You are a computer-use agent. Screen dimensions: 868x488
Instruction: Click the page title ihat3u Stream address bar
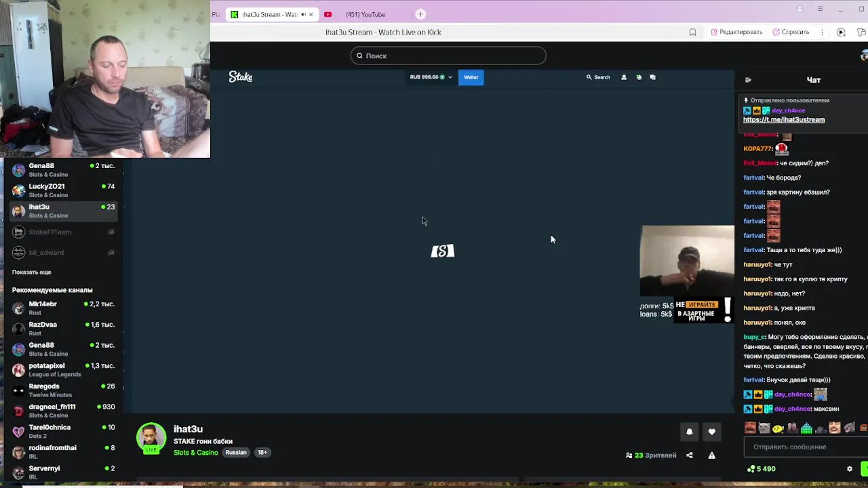point(383,32)
